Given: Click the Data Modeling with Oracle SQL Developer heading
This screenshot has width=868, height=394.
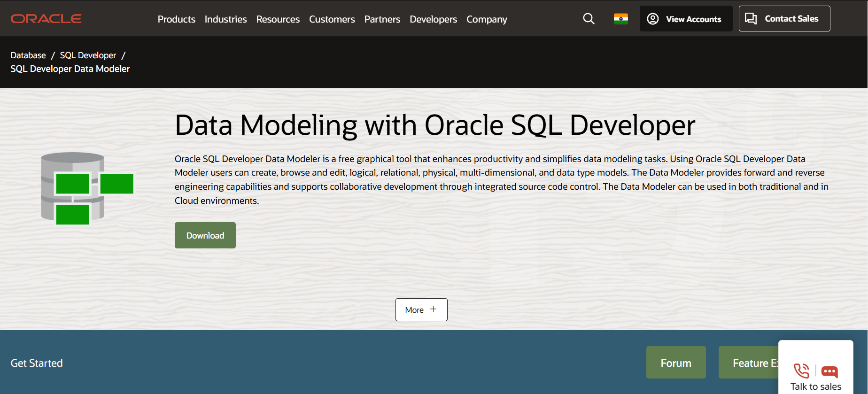Looking at the screenshot, I should [x=435, y=125].
